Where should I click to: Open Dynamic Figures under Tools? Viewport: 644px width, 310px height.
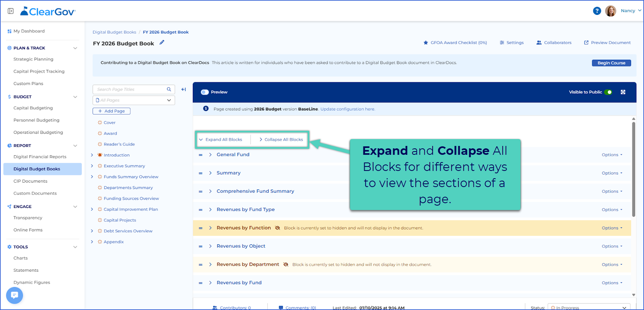point(32,283)
